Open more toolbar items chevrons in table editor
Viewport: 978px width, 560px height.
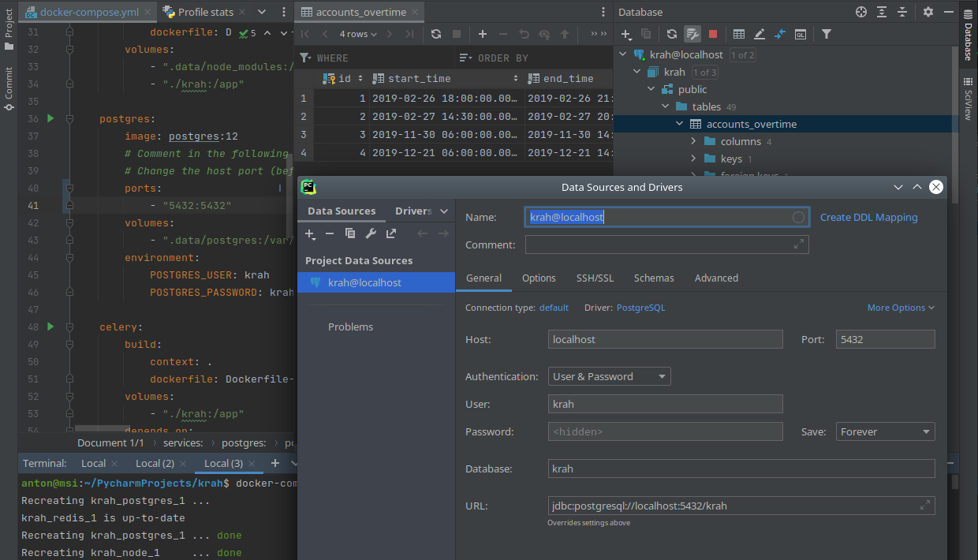pos(599,34)
